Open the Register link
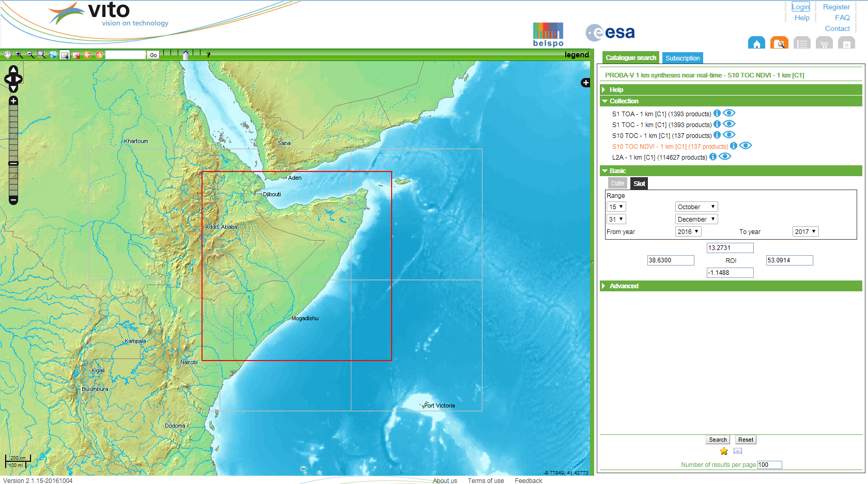868x484 pixels. click(x=836, y=7)
